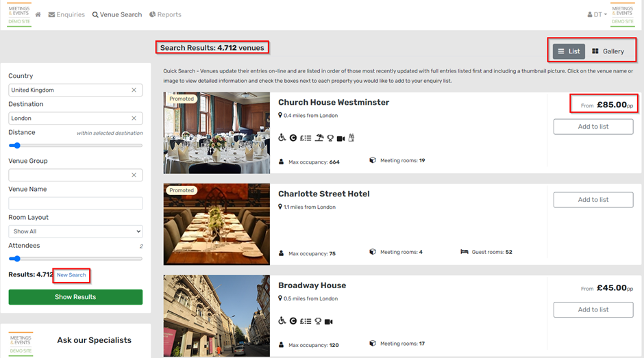Click the Ask our Specialists heading

(94, 340)
